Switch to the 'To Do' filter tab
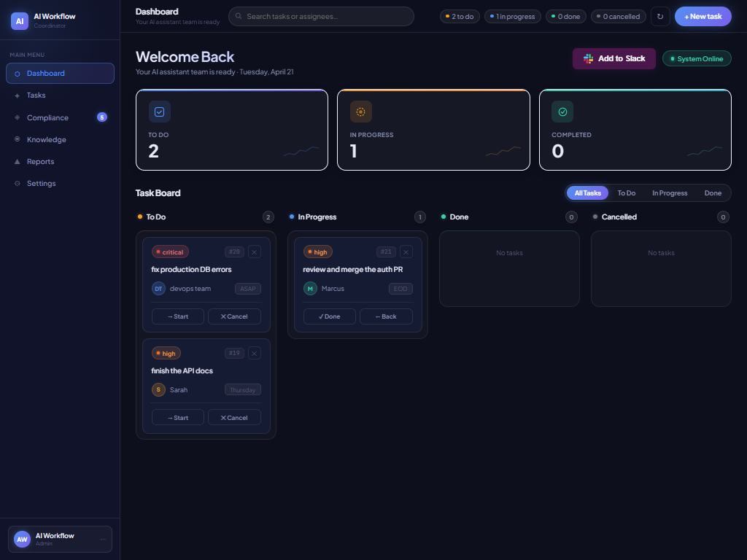The image size is (747, 560). point(626,192)
